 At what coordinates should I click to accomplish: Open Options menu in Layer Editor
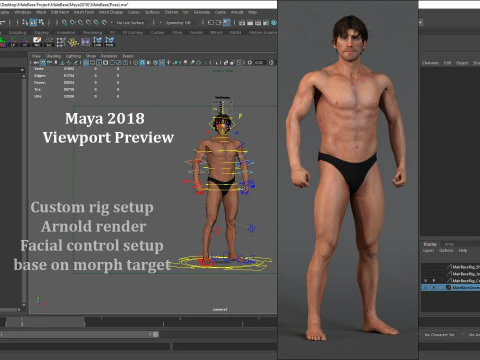tap(446, 250)
